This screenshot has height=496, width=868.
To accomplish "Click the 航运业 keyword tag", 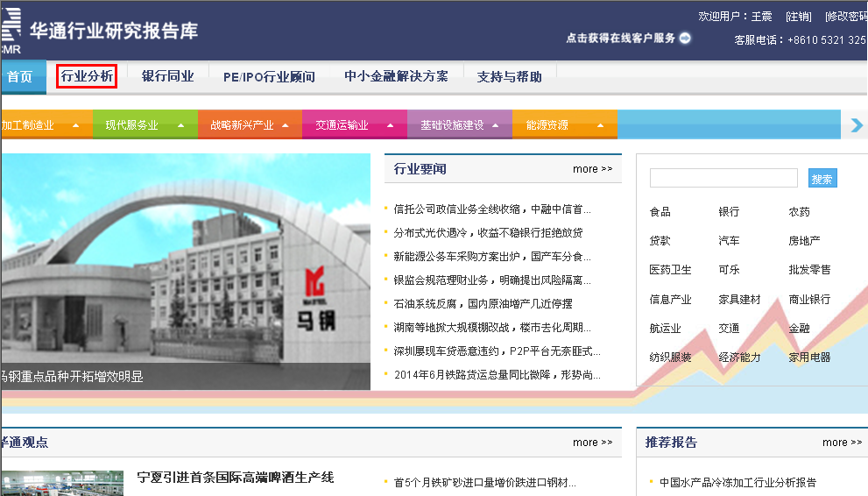I will (x=666, y=329).
